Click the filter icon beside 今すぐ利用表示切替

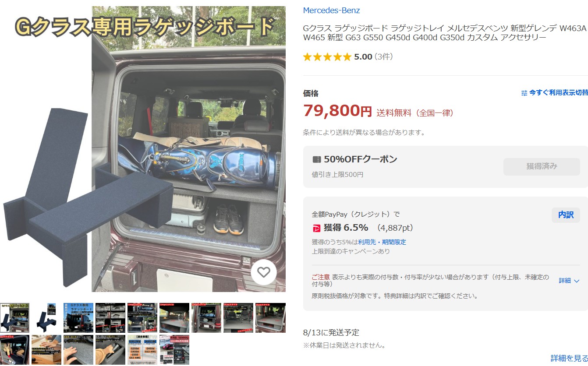[x=524, y=93]
